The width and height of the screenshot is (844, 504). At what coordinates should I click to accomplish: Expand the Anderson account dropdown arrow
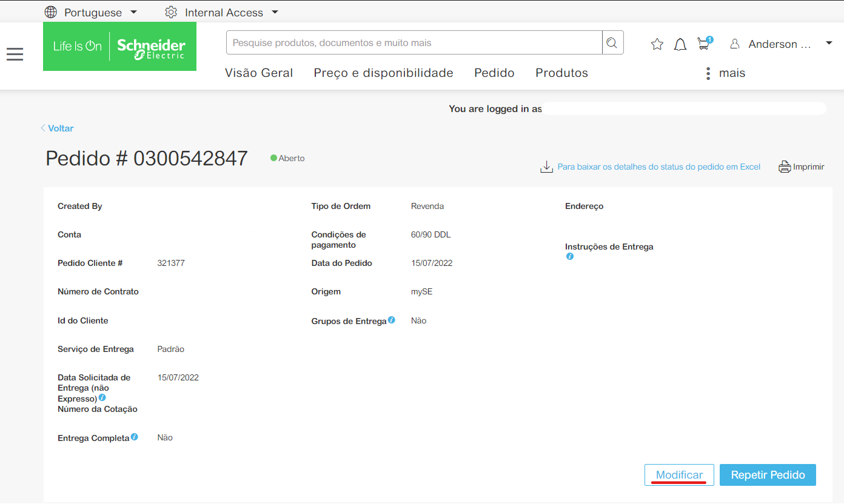tap(829, 44)
